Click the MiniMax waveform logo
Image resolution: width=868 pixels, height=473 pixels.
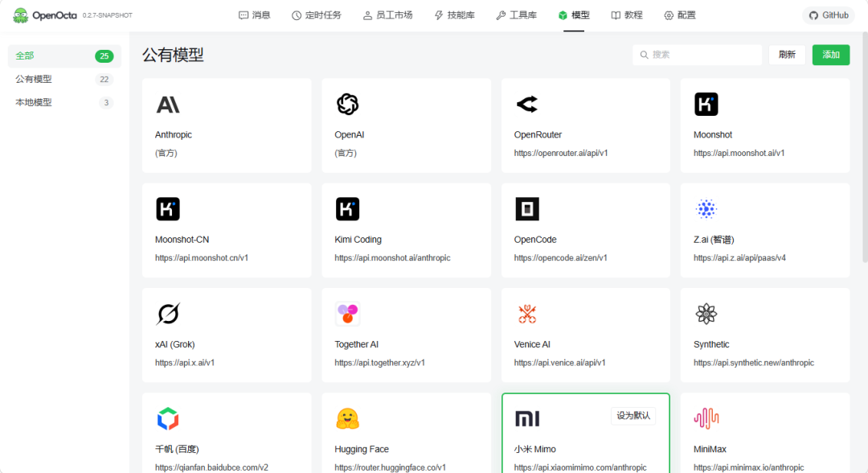[706, 419]
